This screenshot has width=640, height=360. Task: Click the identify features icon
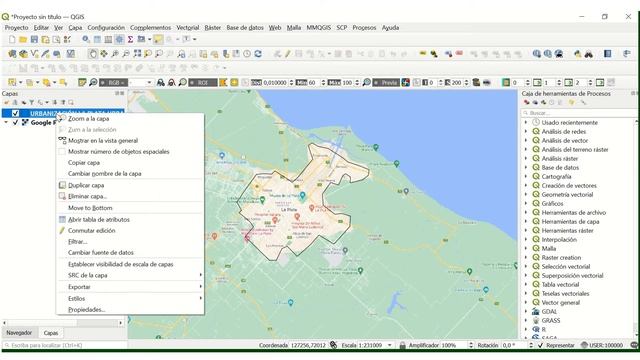pos(86,39)
